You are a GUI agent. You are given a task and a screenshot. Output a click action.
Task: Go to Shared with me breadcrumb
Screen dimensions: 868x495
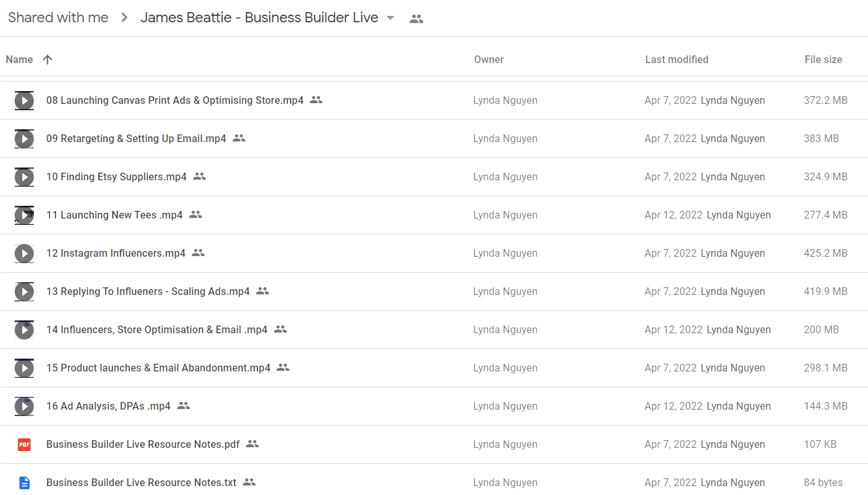click(x=58, y=18)
